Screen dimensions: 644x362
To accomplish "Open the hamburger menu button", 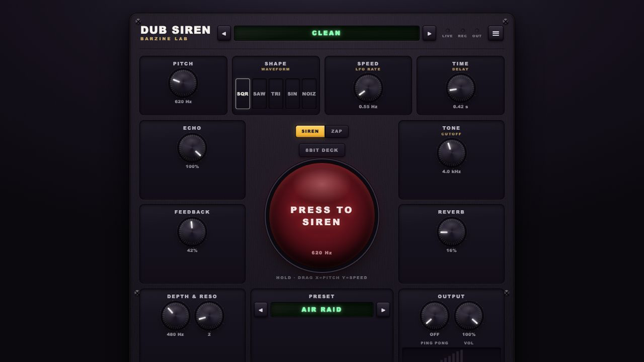I will click(x=495, y=33).
